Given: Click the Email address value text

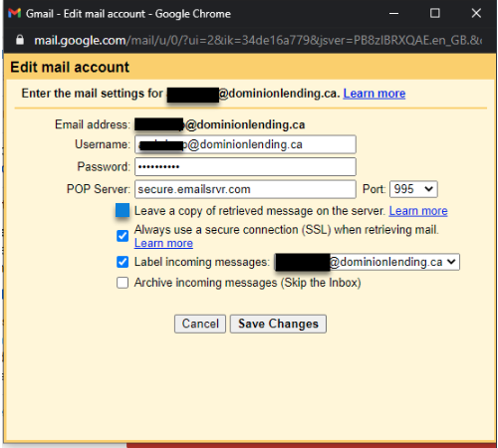Looking at the screenshot, I should click(x=220, y=124).
